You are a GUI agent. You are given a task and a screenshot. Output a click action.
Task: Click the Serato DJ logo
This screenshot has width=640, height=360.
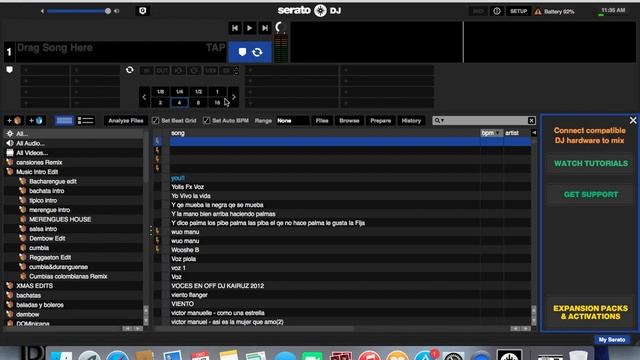(x=309, y=10)
